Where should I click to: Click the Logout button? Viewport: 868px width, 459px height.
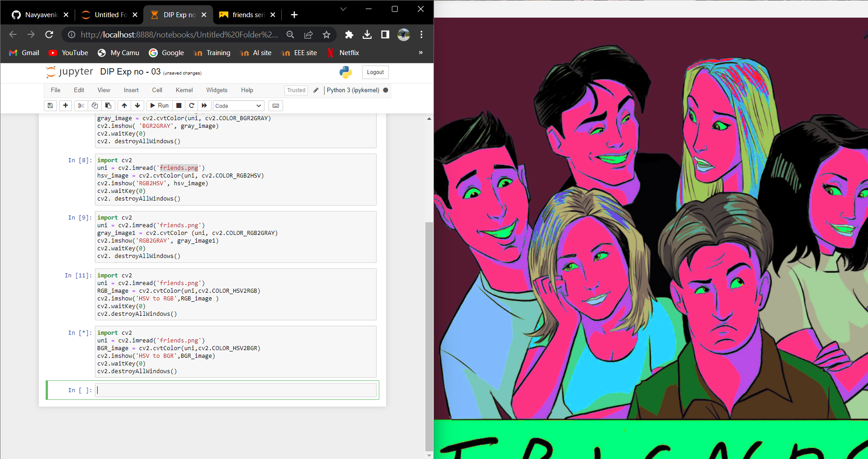375,72
